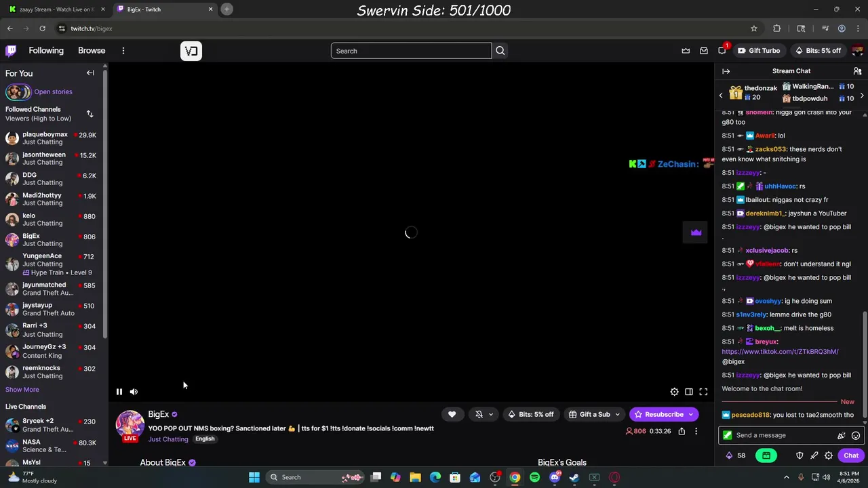This screenshot has height=488, width=868.
Task: Expand Gift a Sub dropdown arrow
Action: [617, 414]
